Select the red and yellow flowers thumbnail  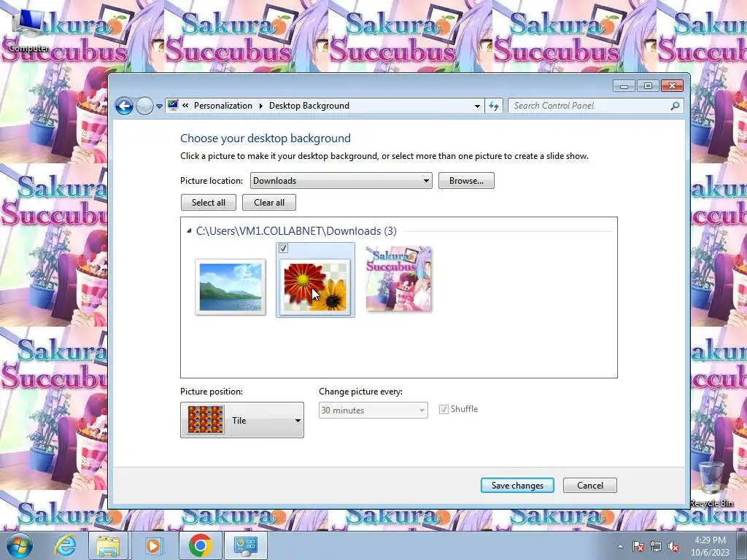pyautogui.click(x=315, y=287)
